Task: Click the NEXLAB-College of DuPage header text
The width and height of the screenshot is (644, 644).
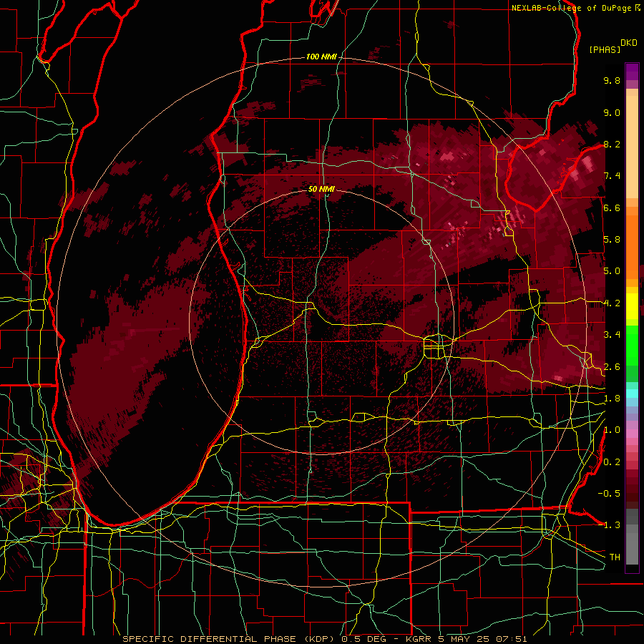Action: click(572, 8)
